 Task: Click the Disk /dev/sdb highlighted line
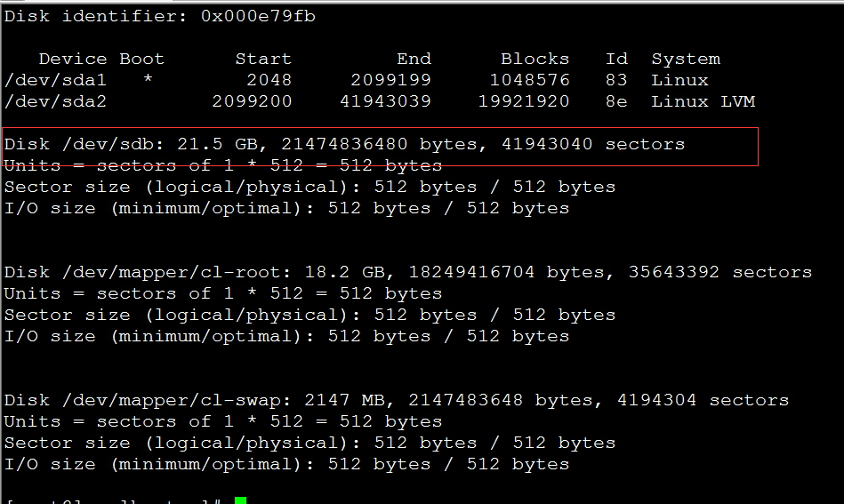tap(345, 144)
